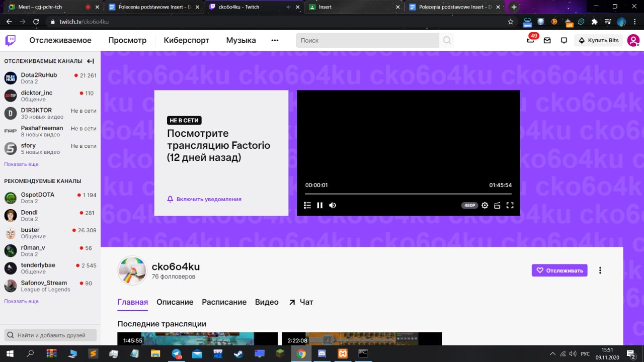Image resolution: width=644 pixels, height=362 pixels.
Task: Open a new Chrome tab
Action: click(x=514, y=7)
